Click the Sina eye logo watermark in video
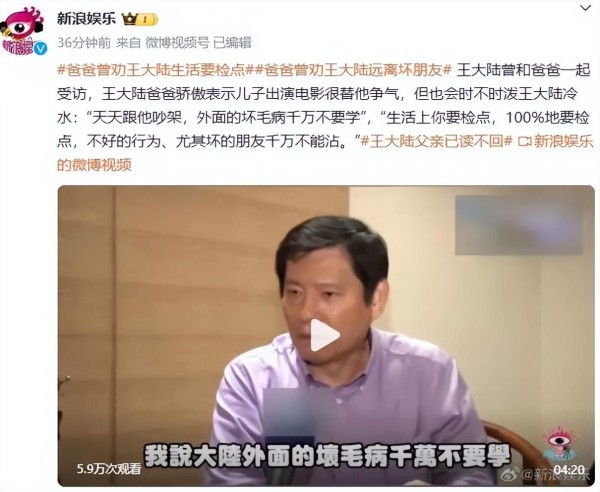 tap(559, 443)
